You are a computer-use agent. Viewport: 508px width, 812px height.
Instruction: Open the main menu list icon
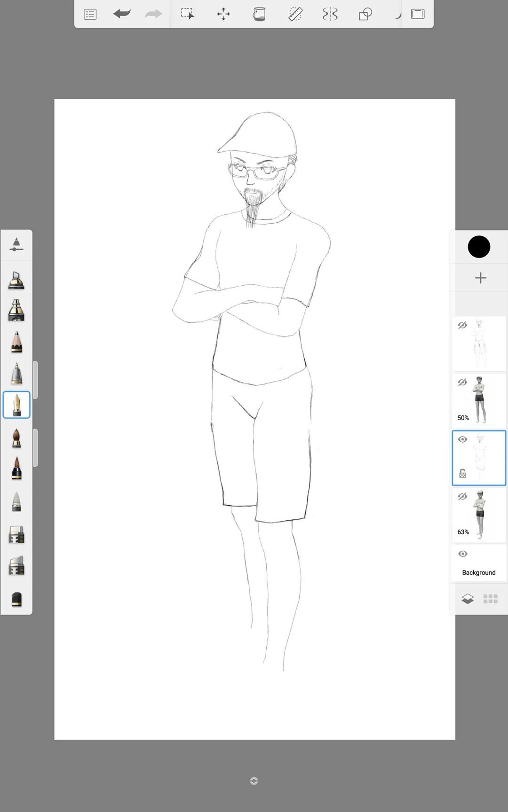pyautogui.click(x=90, y=14)
